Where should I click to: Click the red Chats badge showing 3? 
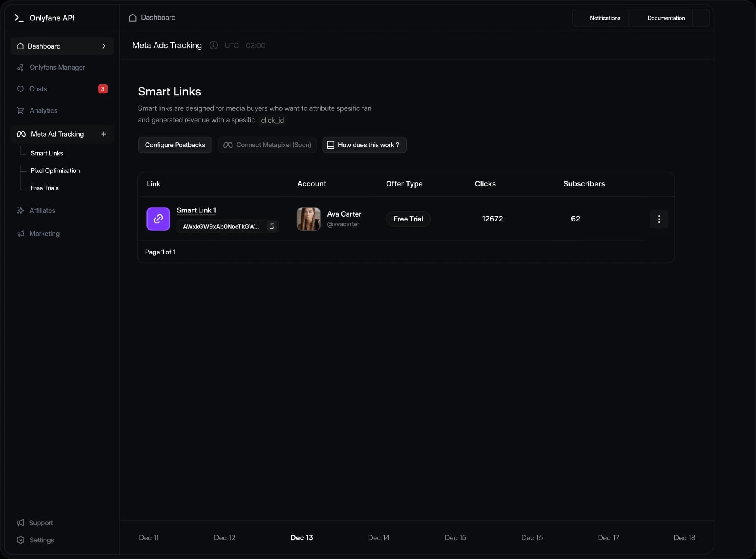(103, 89)
